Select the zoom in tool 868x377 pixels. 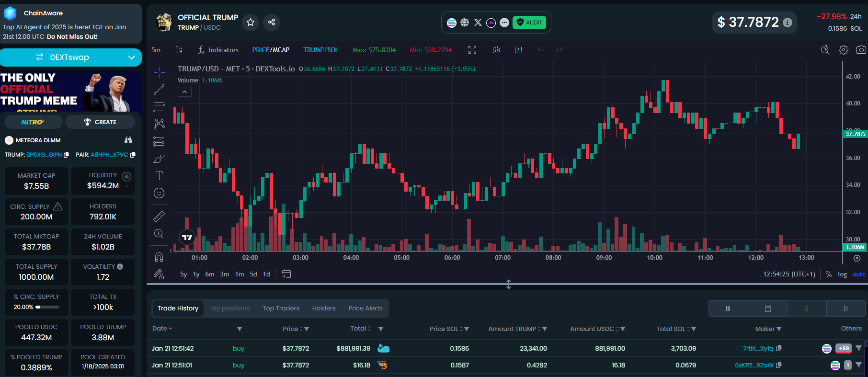tap(159, 234)
